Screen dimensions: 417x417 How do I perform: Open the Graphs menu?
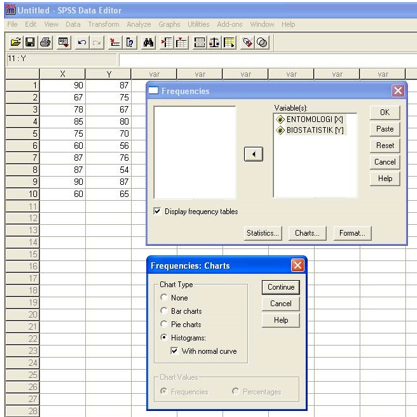pyautogui.click(x=169, y=24)
